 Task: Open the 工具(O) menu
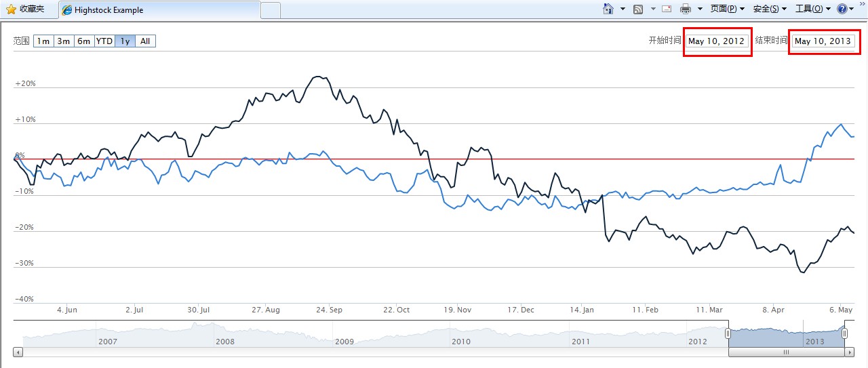click(812, 9)
